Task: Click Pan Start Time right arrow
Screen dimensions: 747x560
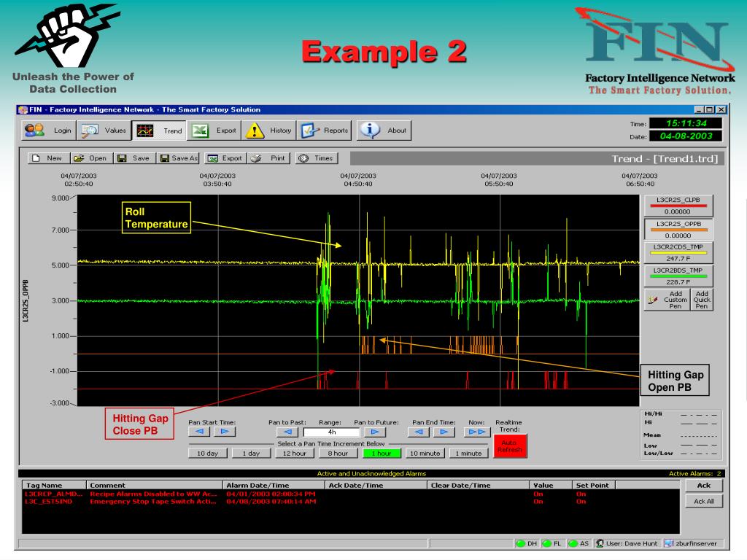Action: click(x=225, y=432)
